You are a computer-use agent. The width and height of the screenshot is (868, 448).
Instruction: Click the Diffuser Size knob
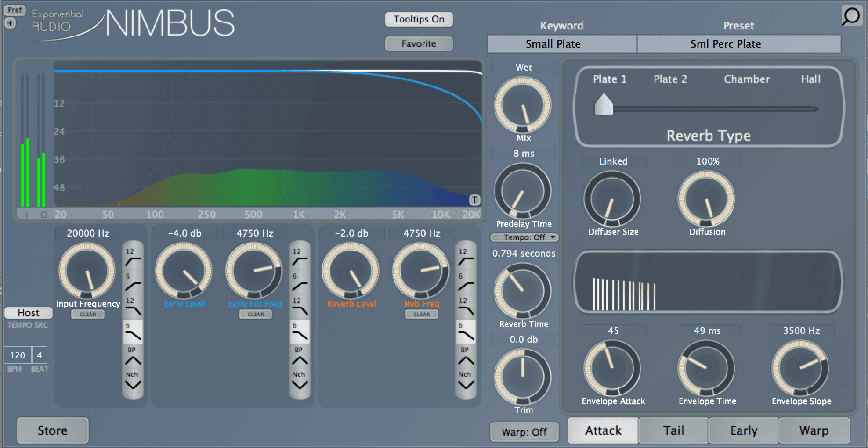tap(612, 199)
